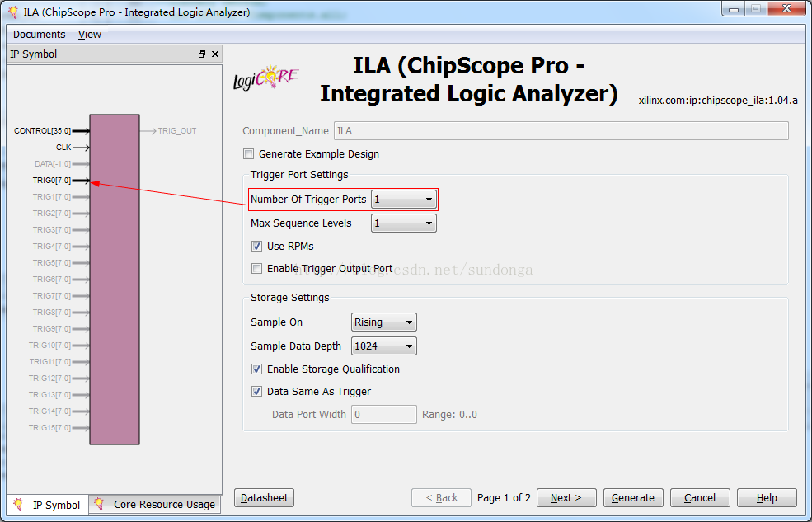This screenshot has height=522, width=812.
Task: Click the CONTROL[35:0] port label
Action: (x=43, y=131)
